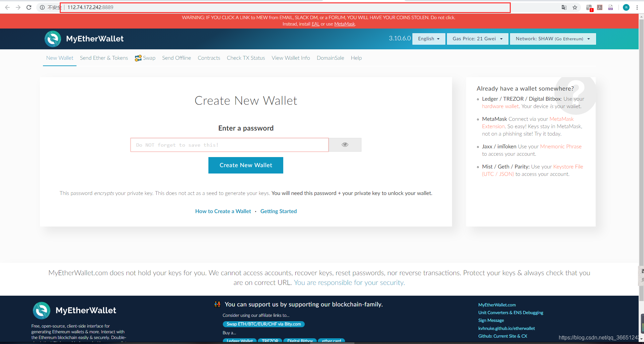Open the footer MyEtherWallet.com link
The image size is (644, 344).
[497, 305]
